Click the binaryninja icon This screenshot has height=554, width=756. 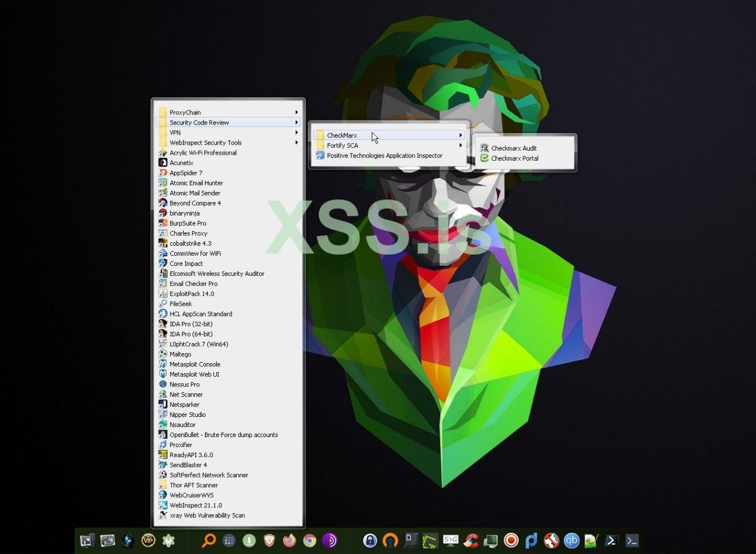coord(163,213)
